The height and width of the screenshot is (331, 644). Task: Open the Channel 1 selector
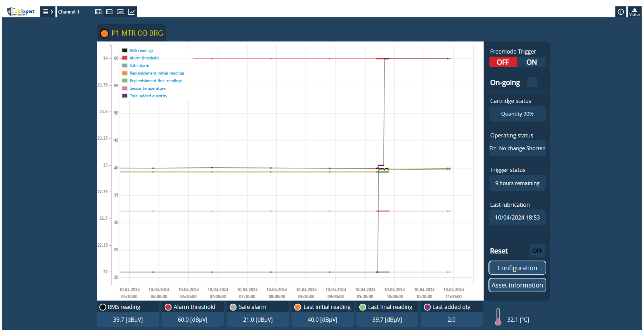pyautogui.click(x=69, y=12)
